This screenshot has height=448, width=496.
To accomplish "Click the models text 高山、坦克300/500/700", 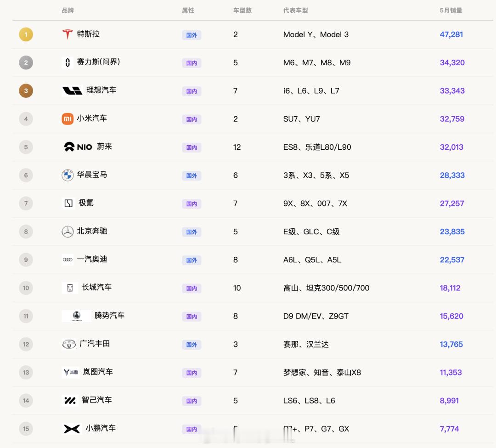I will tap(326, 288).
